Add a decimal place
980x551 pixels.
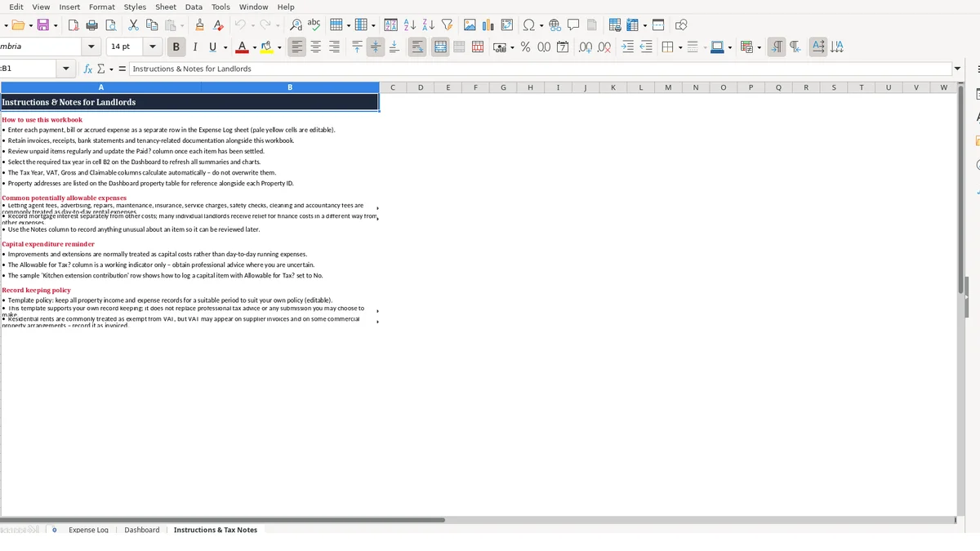585,47
